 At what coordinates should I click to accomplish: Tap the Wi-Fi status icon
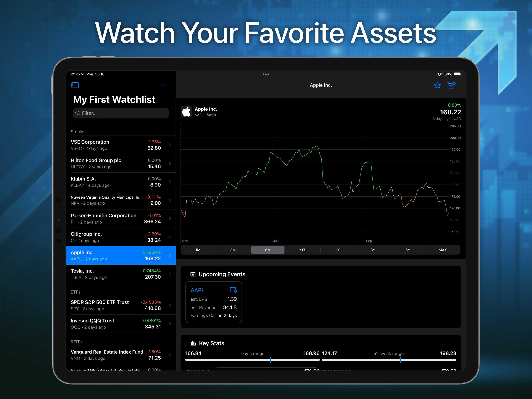439,74
